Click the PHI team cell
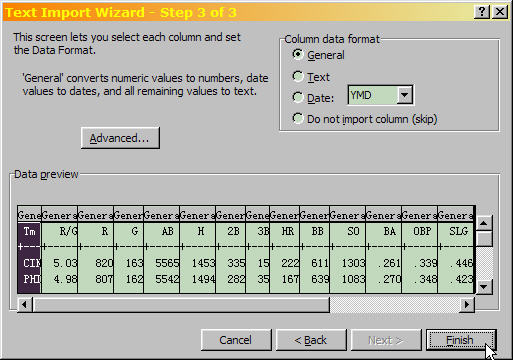The image size is (513, 360). tap(32, 279)
